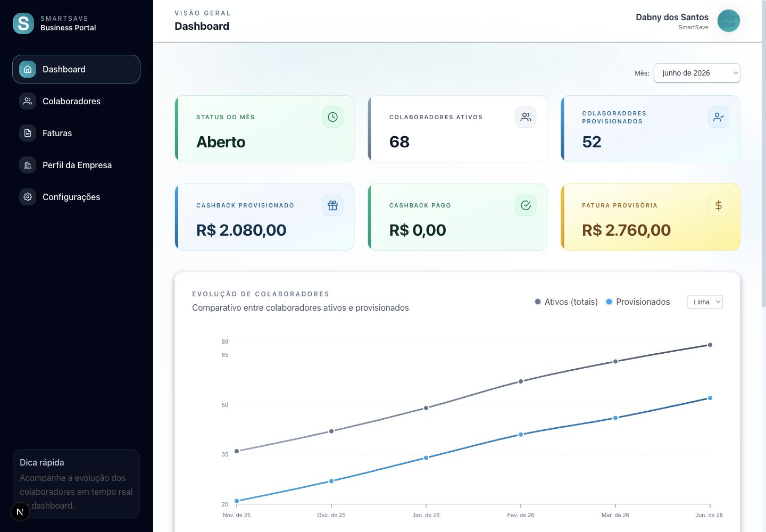Open Faturas in the sidebar
The height and width of the screenshot is (532, 766).
(x=76, y=133)
